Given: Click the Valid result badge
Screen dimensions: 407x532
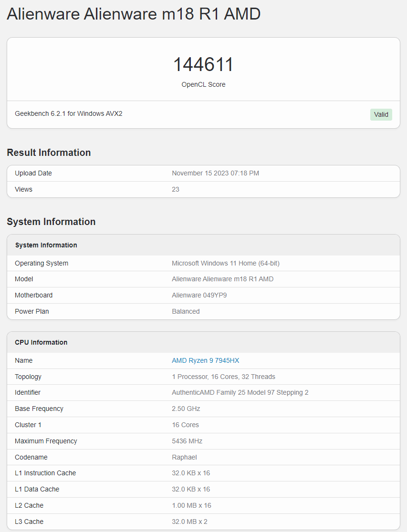Looking at the screenshot, I should [x=380, y=114].
